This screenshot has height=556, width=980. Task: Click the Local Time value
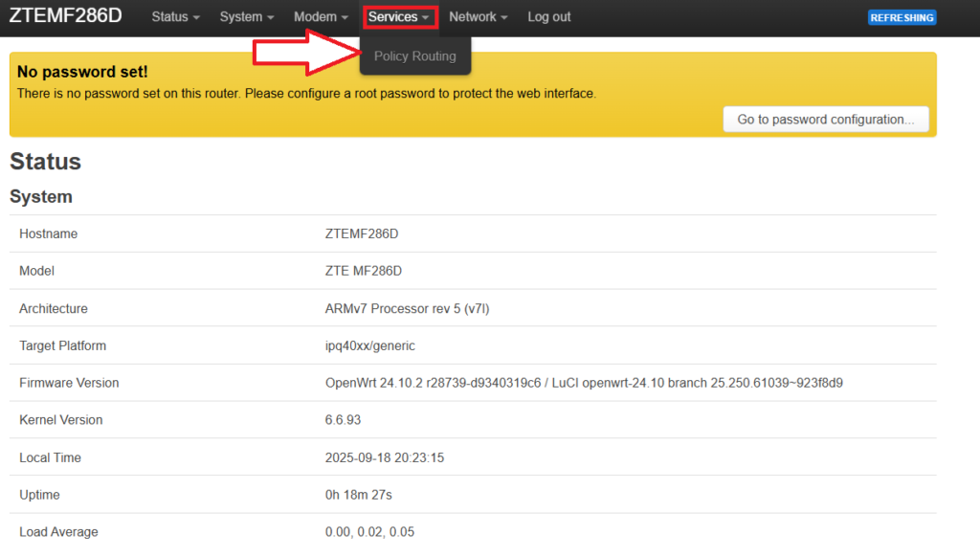[384, 457]
